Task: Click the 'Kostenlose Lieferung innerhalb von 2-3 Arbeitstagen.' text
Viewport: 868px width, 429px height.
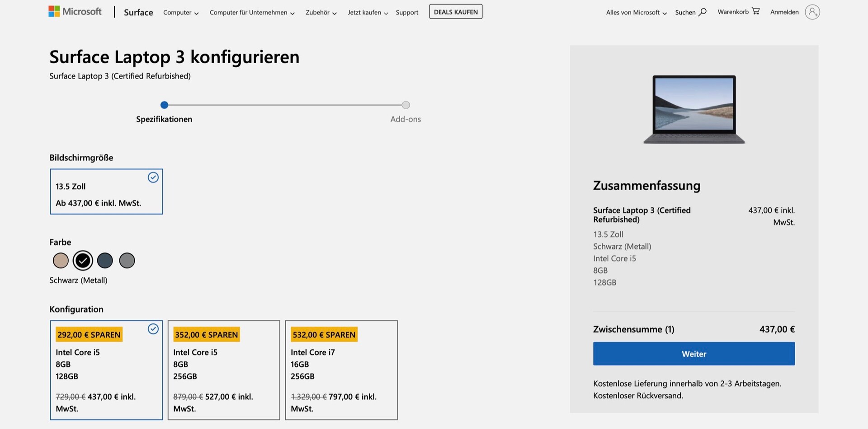Action: click(687, 384)
